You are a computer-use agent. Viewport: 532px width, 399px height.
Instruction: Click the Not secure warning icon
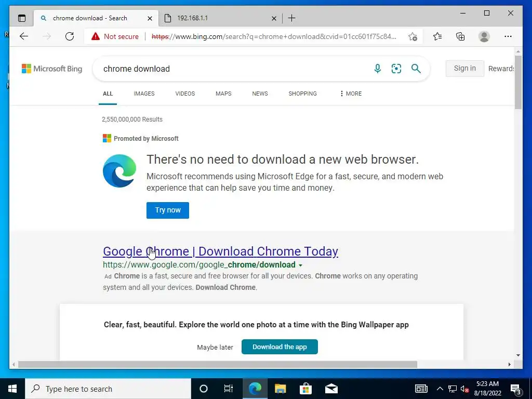(96, 36)
